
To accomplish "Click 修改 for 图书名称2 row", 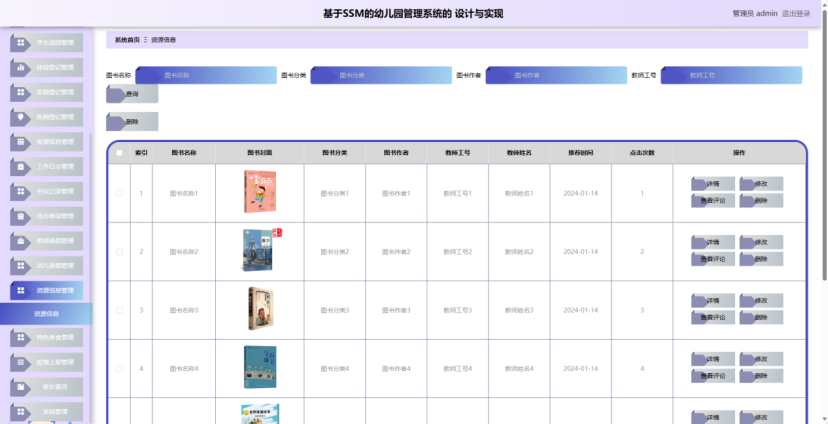I will coord(761,242).
